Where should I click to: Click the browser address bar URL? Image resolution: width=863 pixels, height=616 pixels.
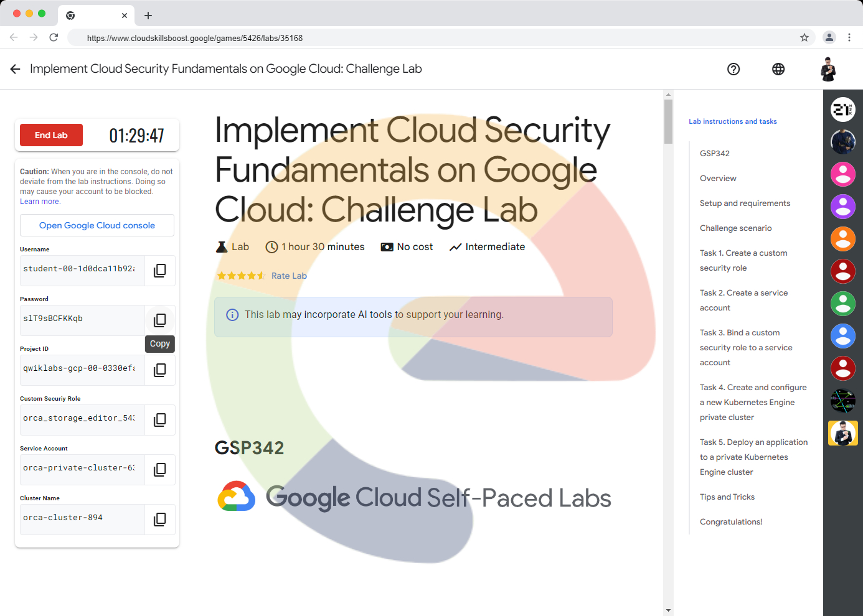point(195,38)
